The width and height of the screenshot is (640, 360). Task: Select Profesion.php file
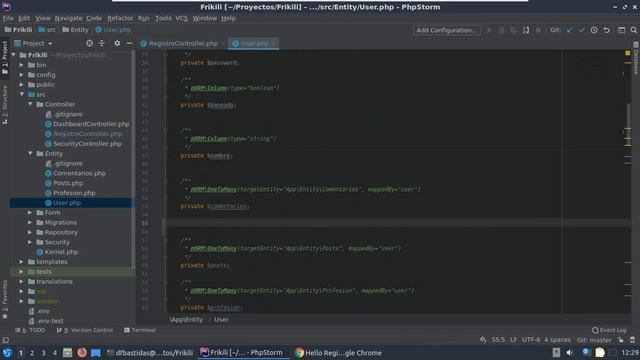74,193
